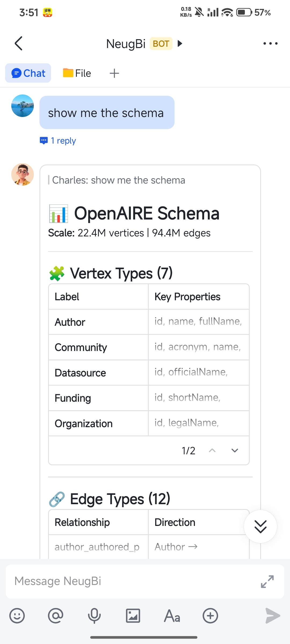Tap the BOT badge
The width and height of the screenshot is (290, 644).
point(161,43)
